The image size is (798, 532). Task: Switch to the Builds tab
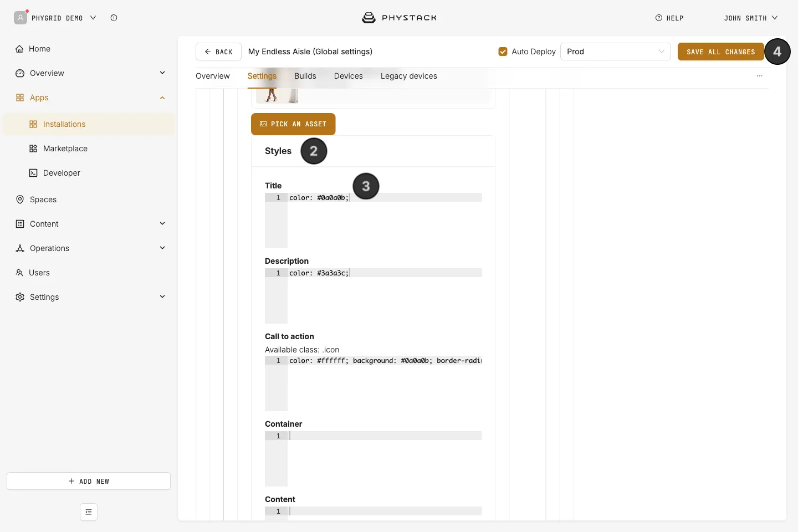(x=305, y=76)
